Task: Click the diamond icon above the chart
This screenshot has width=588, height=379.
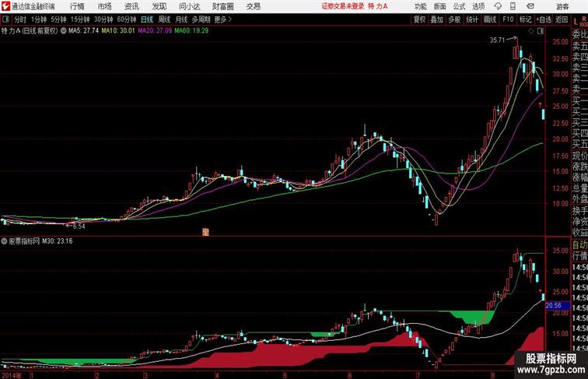Action: click(x=531, y=32)
